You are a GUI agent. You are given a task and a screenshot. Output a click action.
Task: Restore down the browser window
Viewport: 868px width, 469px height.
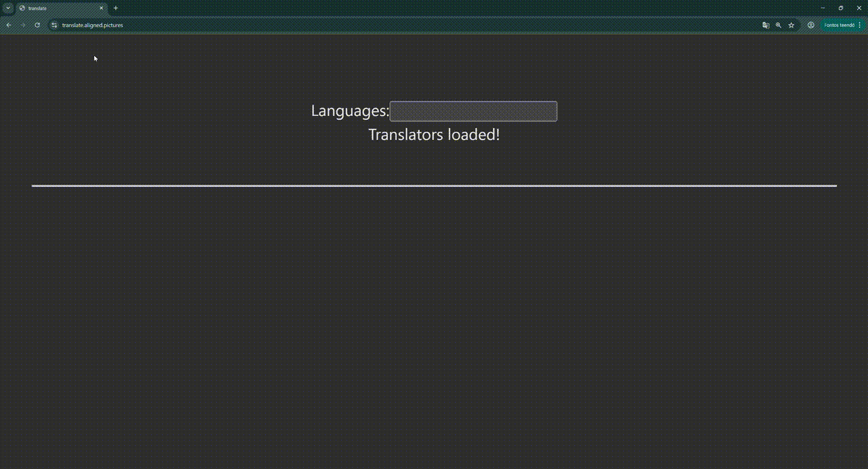841,8
